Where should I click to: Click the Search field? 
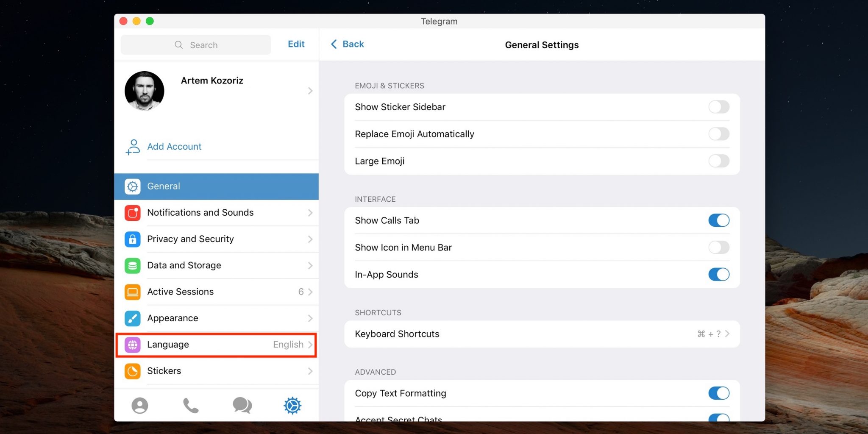click(x=196, y=45)
